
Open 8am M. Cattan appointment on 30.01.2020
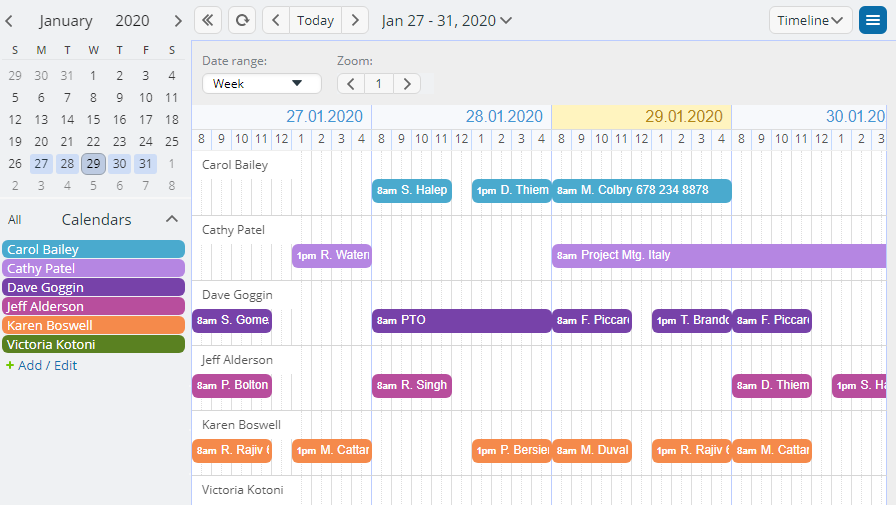(772, 451)
